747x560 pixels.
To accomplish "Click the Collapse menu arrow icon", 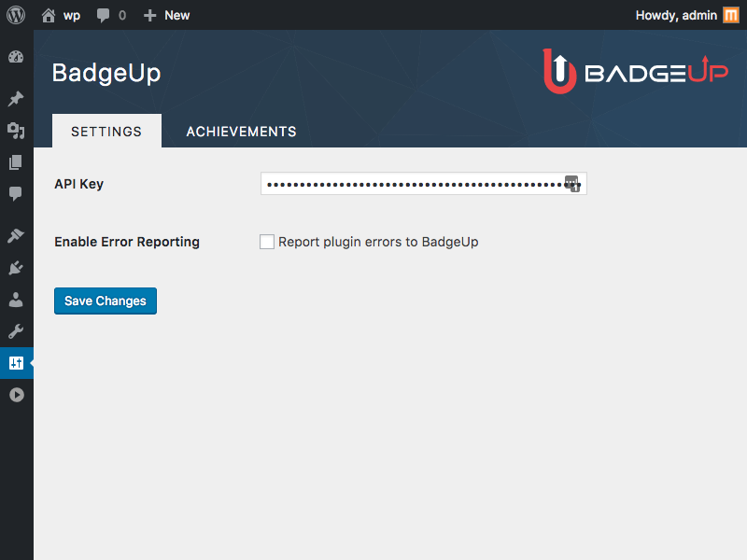I will click(17, 395).
